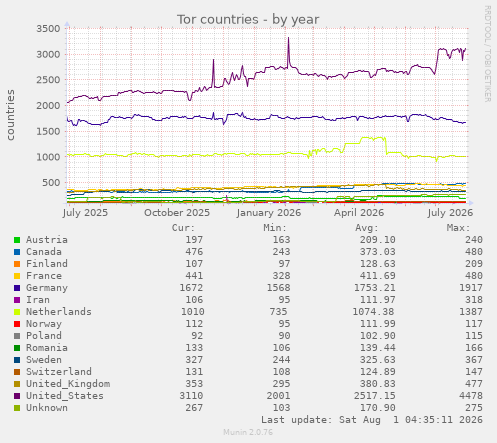Click the 'July 2026' x-axis label
Image resolution: width=497 pixels, height=443 pixels.
[450, 213]
